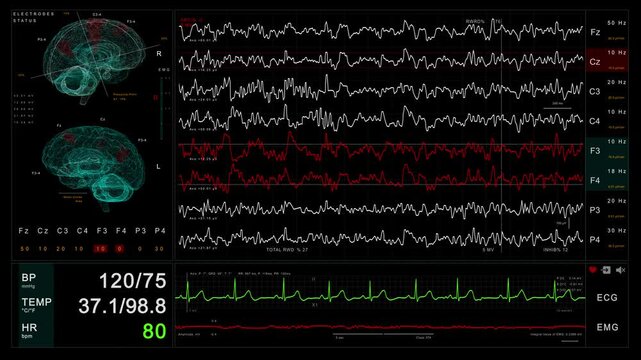Screen dimensions: 641x360
Task: Click the P4 status value 30
Action: 159,248
